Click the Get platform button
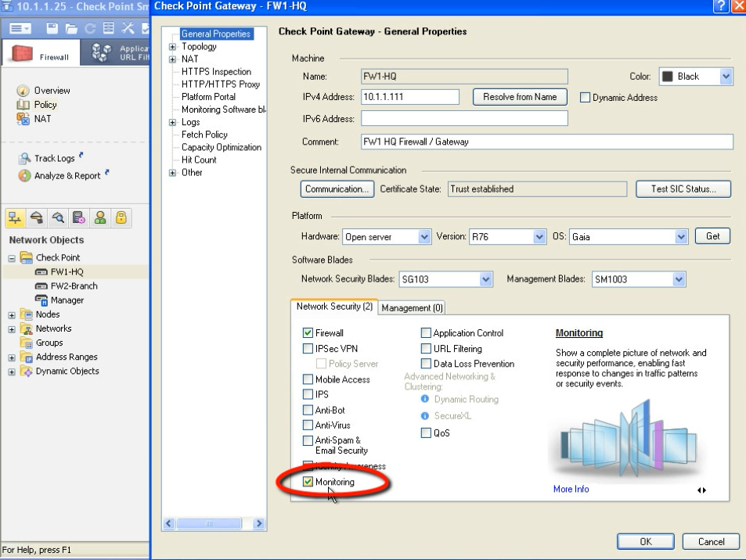The height and width of the screenshot is (560, 746). [x=712, y=236]
